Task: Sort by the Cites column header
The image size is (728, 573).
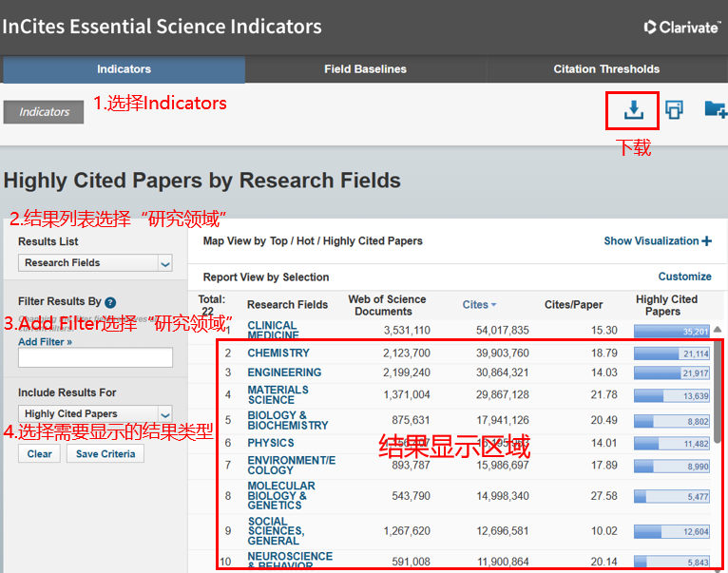Action: click(479, 305)
